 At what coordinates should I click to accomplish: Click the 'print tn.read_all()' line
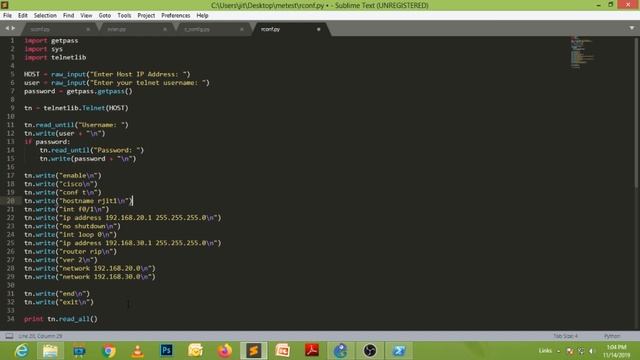point(61,319)
